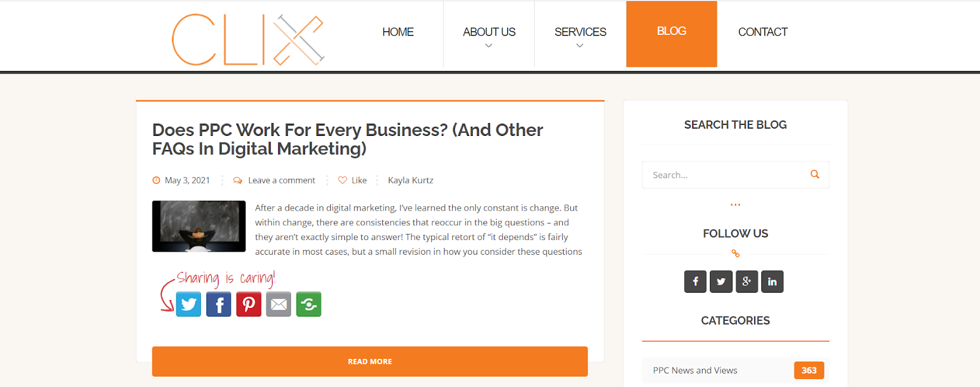Viewport: 980px width, 387px height.
Task: Click the search magnifier icon
Action: click(815, 175)
